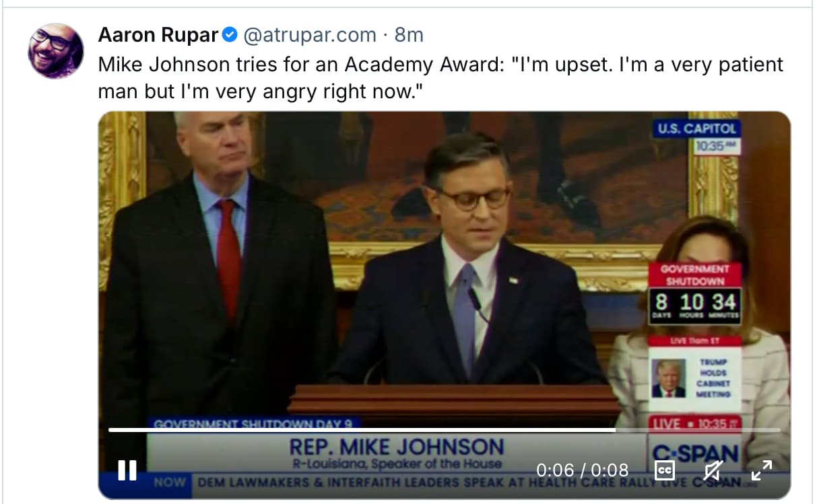The image size is (817, 504).
Task: Open the @atrupar.com handle link
Action: click(x=309, y=34)
